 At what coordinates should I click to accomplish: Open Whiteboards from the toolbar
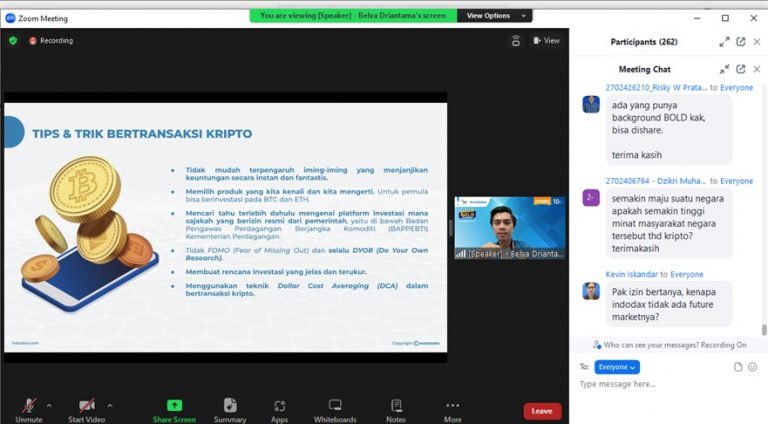[335, 410]
